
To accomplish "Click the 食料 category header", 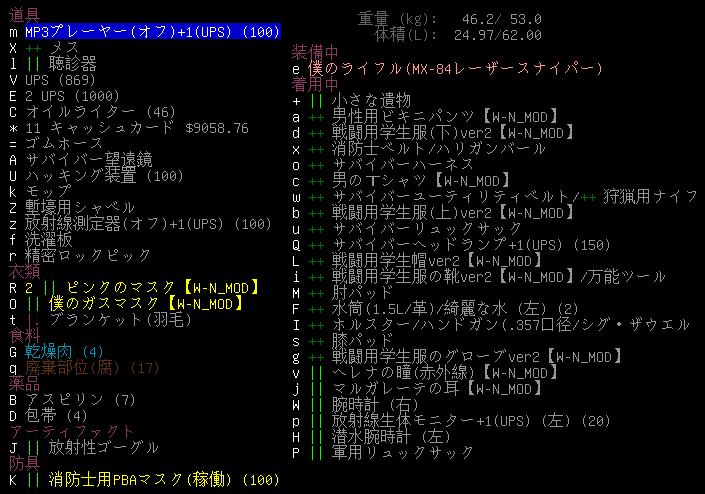I will pyautogui.click(x=25, y=335).
